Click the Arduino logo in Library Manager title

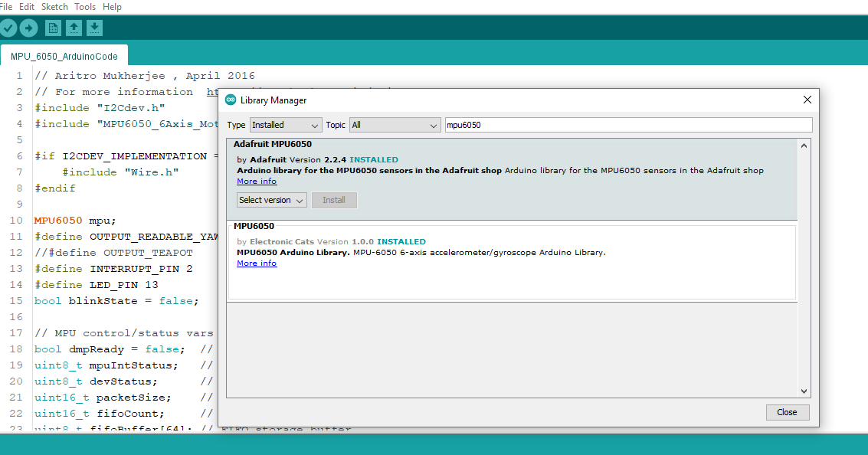point(231,100)
